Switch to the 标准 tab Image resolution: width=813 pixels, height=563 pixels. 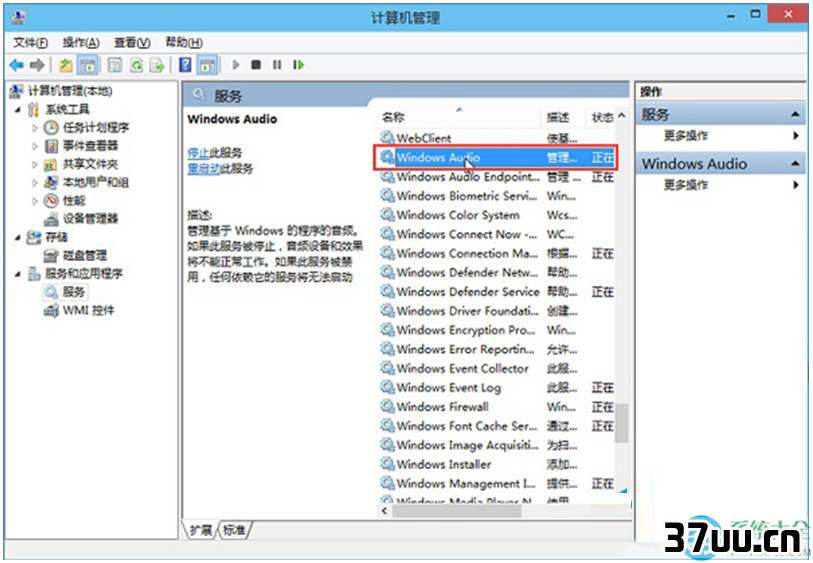point(234,530)
